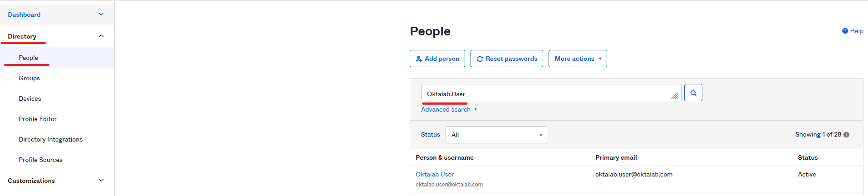Click the add-person icon in Add person
Screen dimensions: 868x196
[419, 59]
